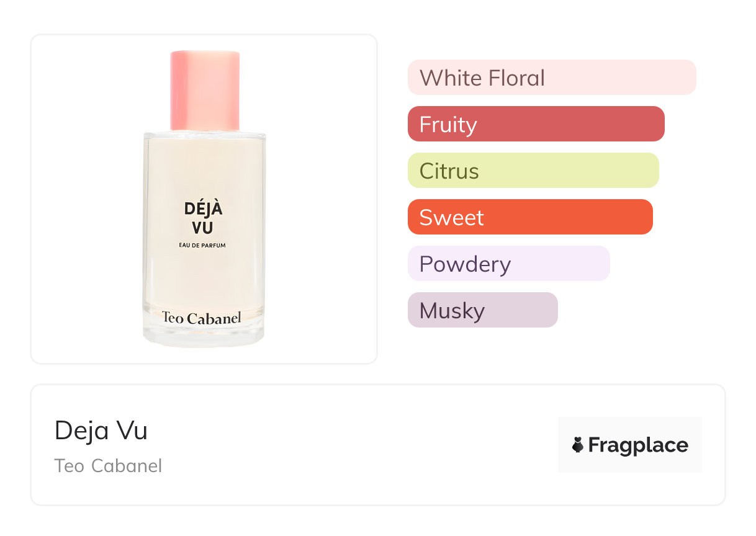Click Teo Cabanel printed on the bottle

coord(202,318)
